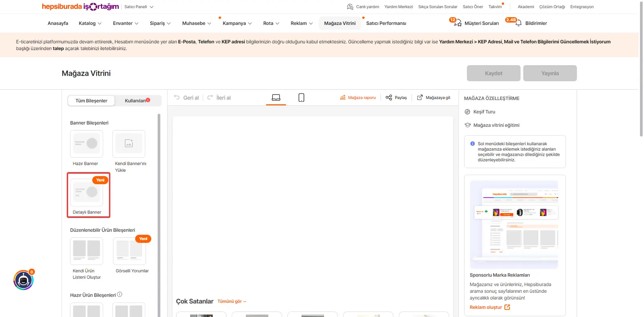Viewport: 644px width, 317px height.
Task: Select the Hazır Banner component
Action: tap(87, 144)
